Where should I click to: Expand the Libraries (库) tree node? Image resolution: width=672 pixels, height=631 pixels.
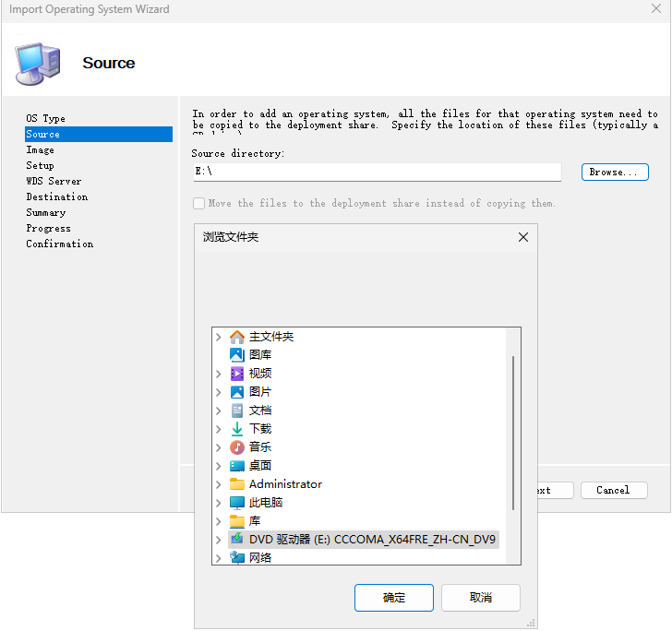[219, 521]
